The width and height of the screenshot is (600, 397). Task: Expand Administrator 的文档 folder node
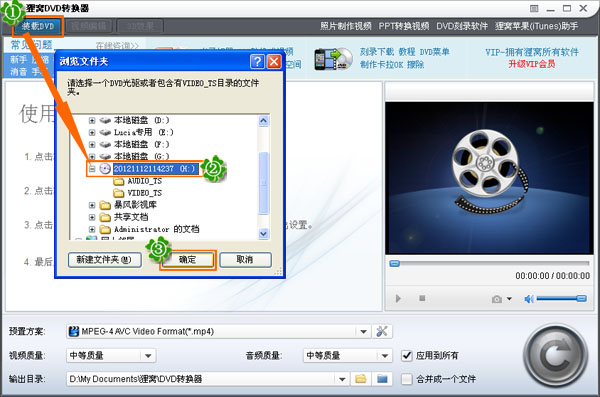92,229
